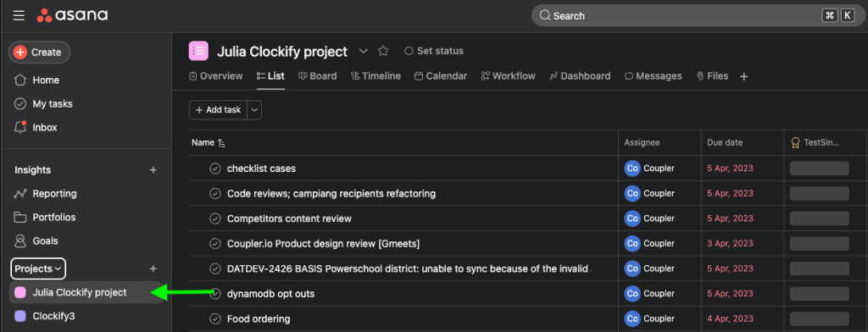Click Coupler avatar on 'checklist cases' row
Screen dimensions: 868x332
point(632,169)
